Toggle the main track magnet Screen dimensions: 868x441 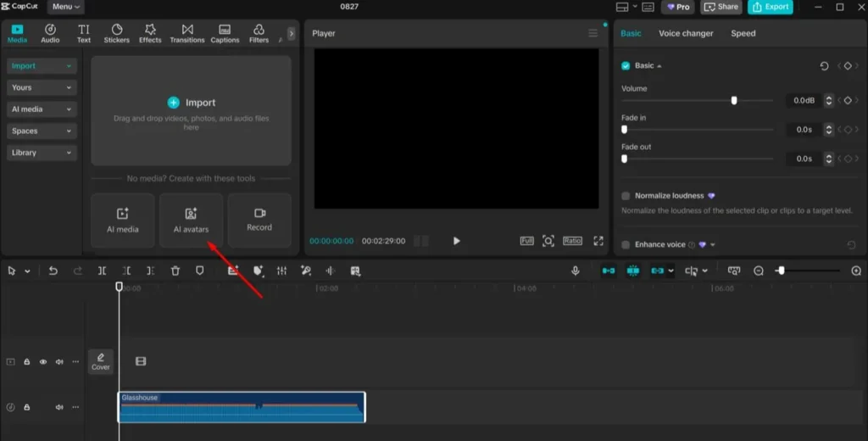tap(609, 271)
